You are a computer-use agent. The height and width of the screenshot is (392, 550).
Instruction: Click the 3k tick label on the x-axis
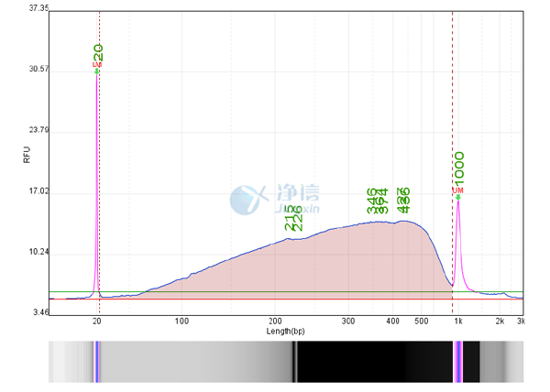tap(521, 322)
